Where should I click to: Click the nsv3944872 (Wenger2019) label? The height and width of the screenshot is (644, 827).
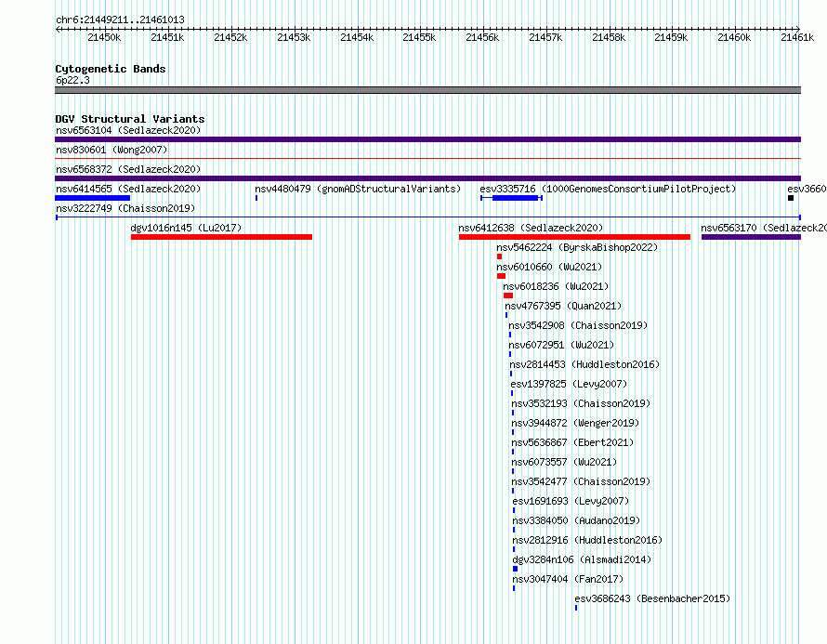click(575, 423)
